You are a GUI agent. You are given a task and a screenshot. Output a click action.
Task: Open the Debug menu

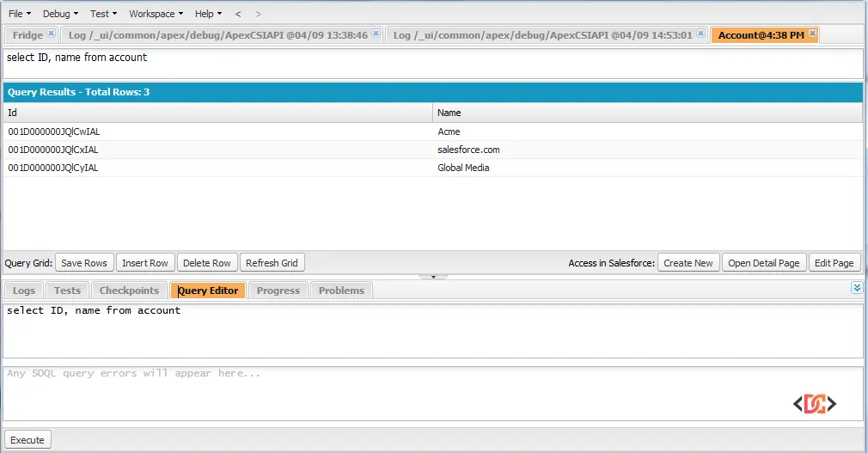60,14
